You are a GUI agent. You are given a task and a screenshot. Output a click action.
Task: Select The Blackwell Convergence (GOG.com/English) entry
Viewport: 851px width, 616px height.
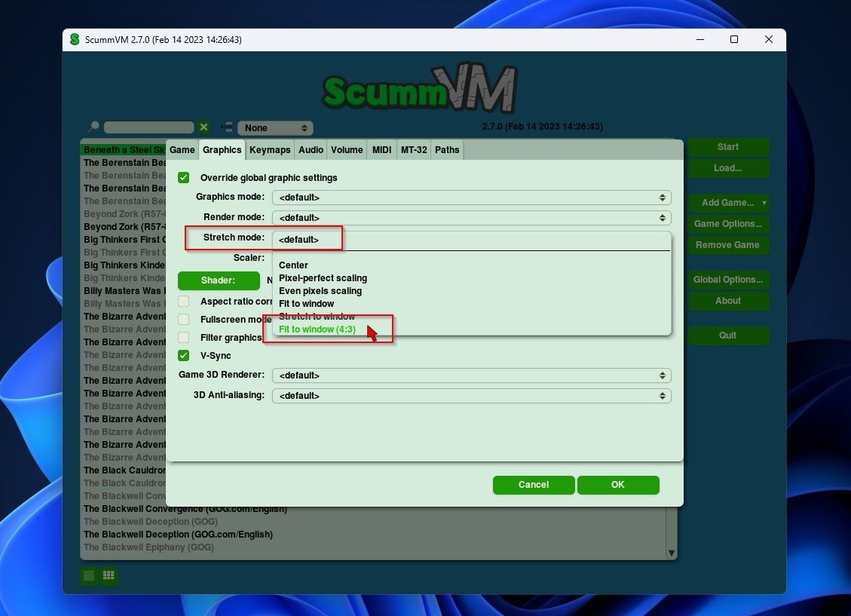coord(185,509)
